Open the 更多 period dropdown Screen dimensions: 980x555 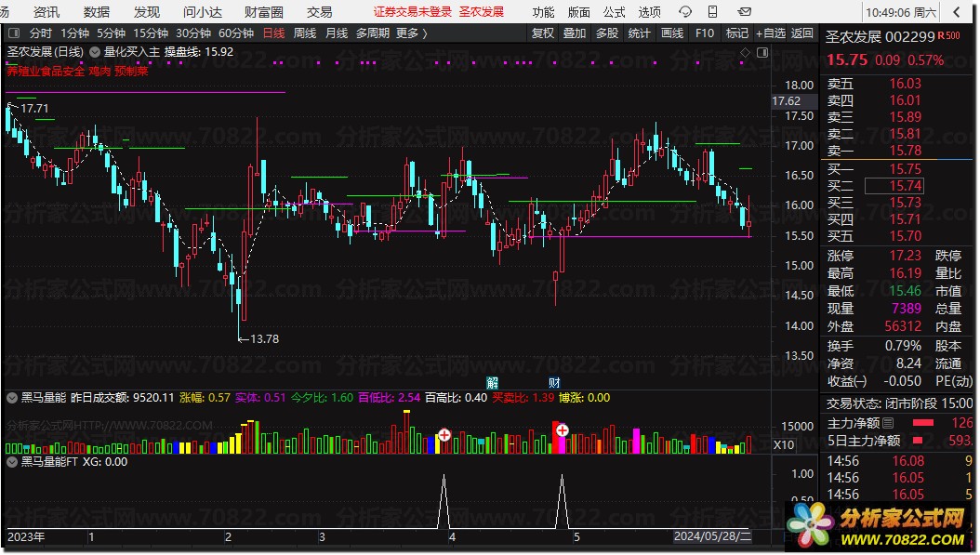tap(412, 33)
